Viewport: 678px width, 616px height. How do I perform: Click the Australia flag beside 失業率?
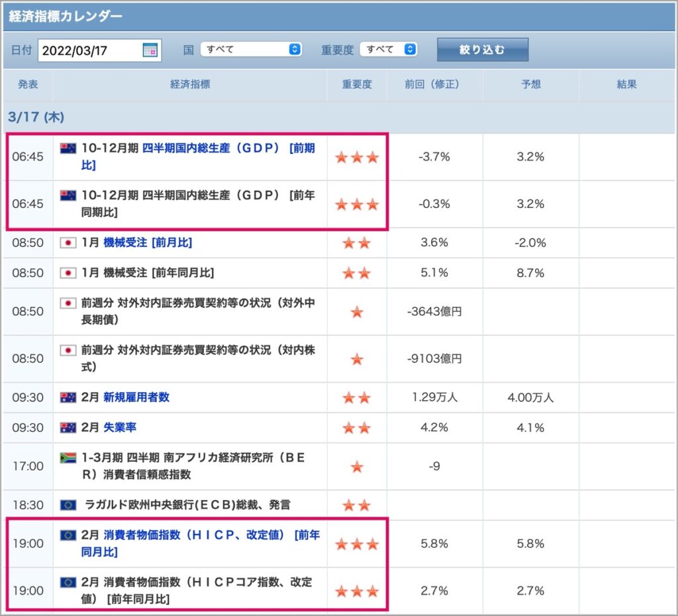pos(68,427)
